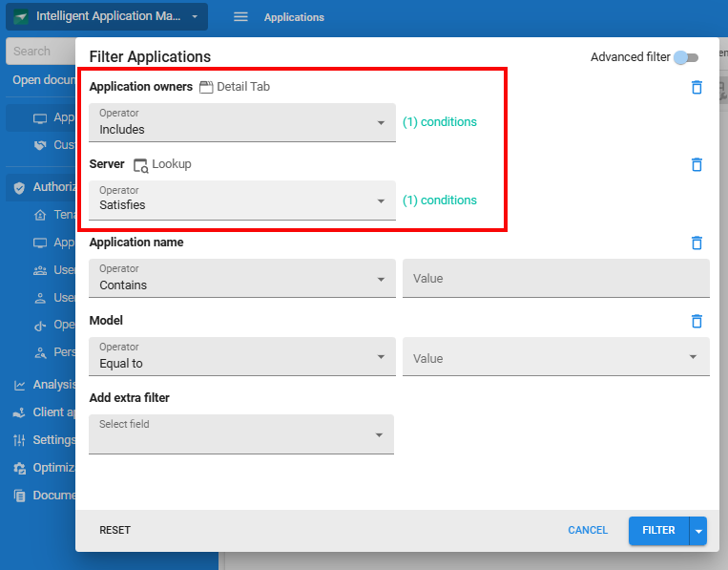The height and width of the screenshot is (570, 728).
Task: Open Settings sliders icon in sidebar
Action: click(x=19, y=440)
